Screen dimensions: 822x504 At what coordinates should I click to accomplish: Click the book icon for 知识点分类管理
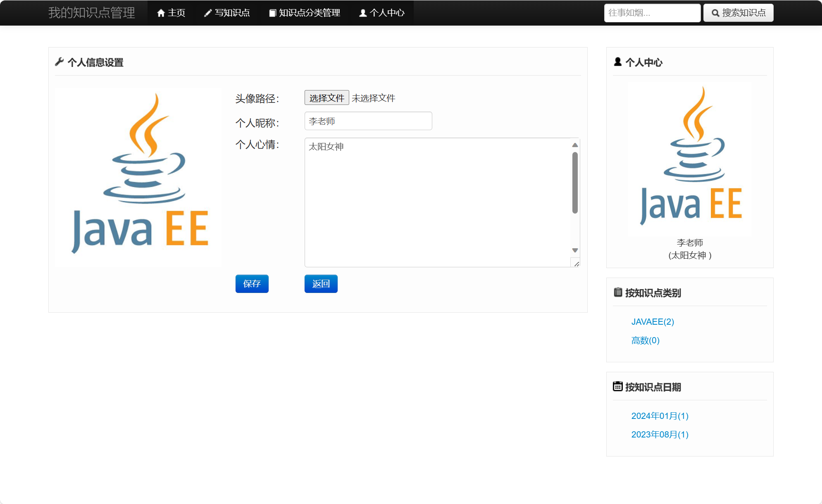point(272,13)
